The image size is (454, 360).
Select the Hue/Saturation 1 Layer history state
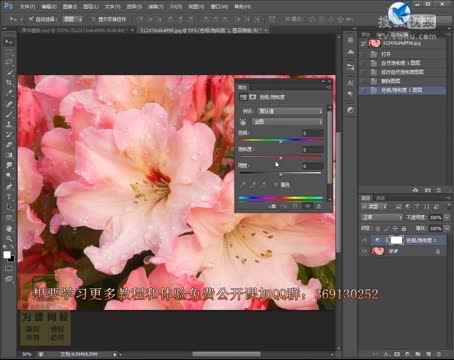point(403,90)
